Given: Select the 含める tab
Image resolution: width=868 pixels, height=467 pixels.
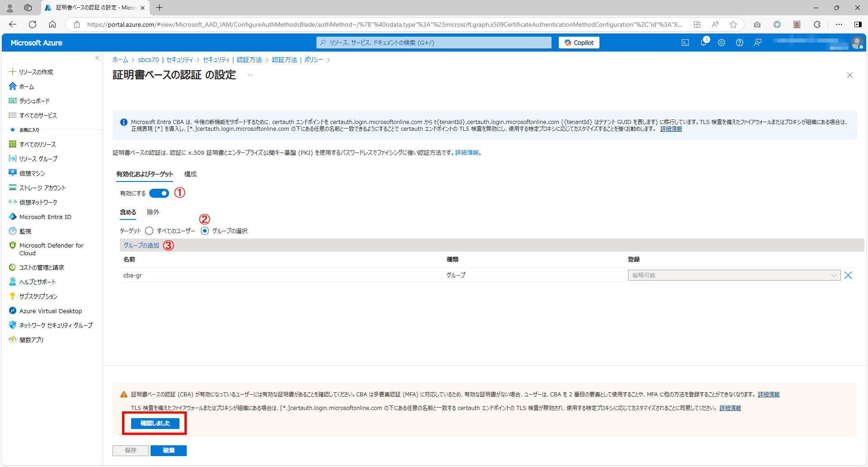Looking at the screenshot, I should pyautogui.click(x=128, y=212).
